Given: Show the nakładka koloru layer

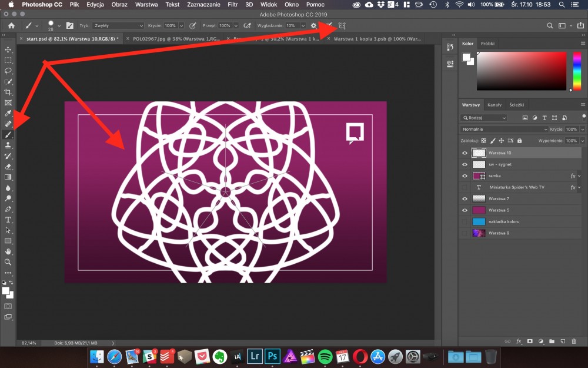Looking at the screenshot, I should [465, 221].
